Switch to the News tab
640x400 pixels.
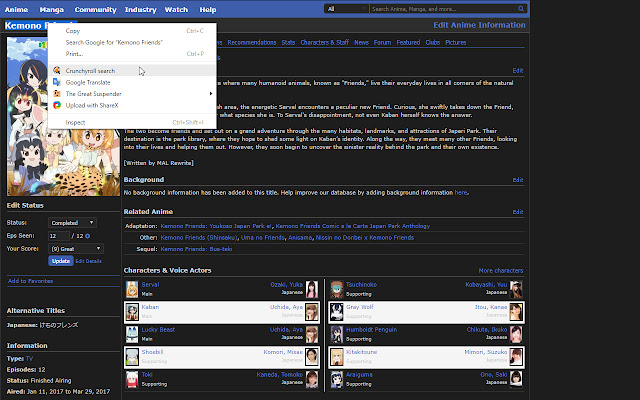click(x=361, y=42)
